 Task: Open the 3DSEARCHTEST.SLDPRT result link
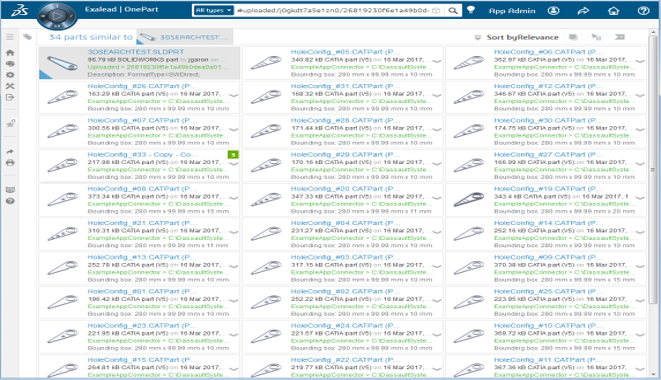(x=136, y=51)
